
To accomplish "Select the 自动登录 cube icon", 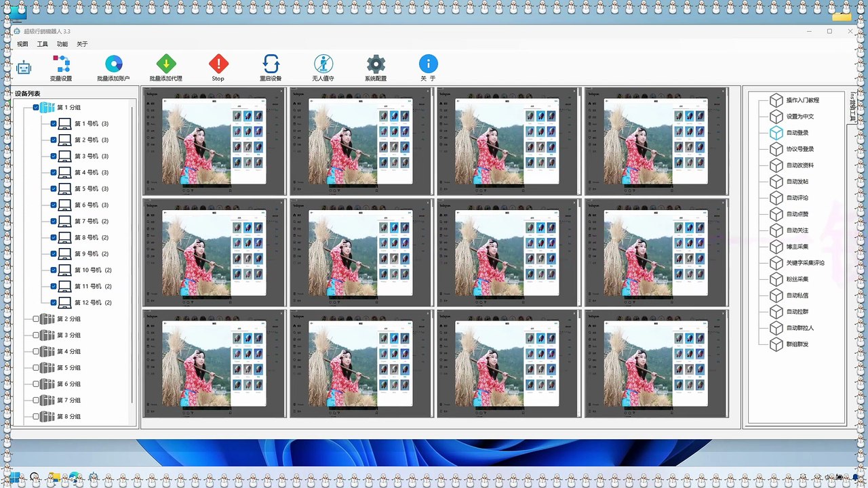I will (x=776, y=133).
